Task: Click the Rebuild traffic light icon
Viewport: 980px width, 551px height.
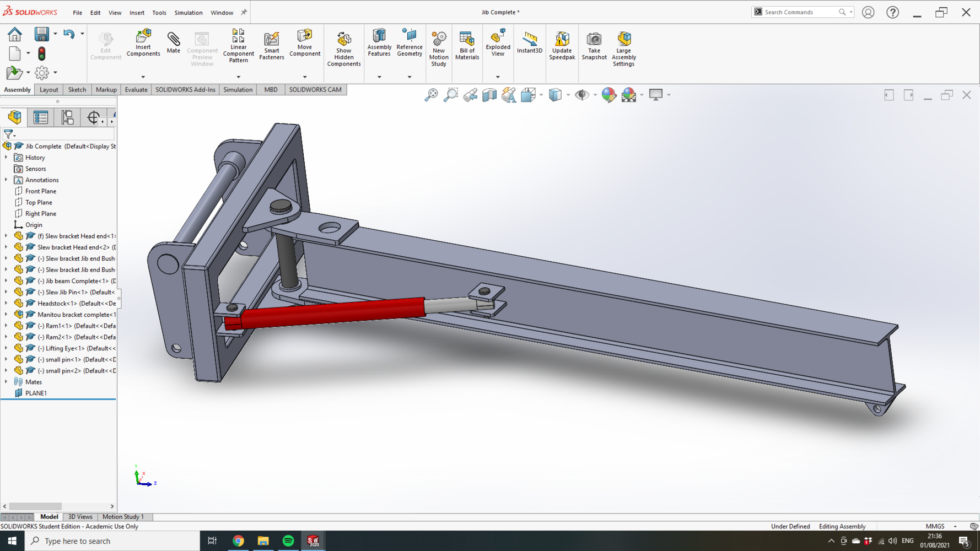Action: pos(42,53)
